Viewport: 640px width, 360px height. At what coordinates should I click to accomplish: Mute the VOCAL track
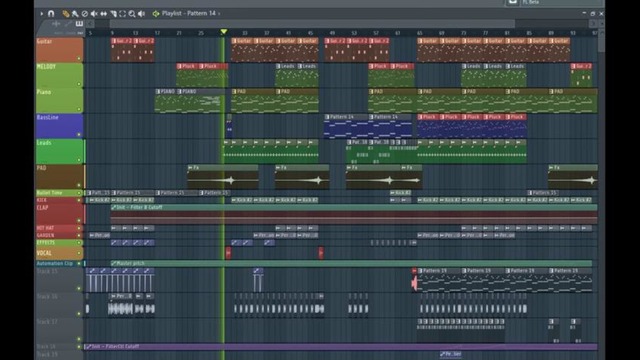(x=79, y=253)
